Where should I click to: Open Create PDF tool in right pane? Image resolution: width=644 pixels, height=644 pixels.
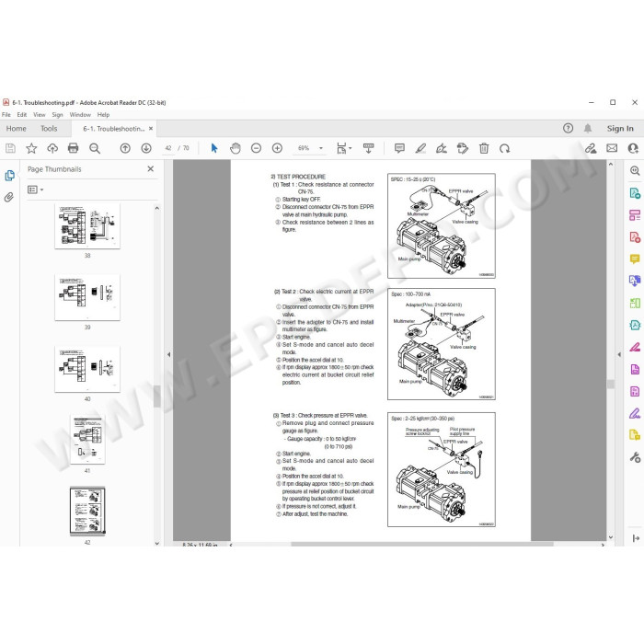pos(635,237)
